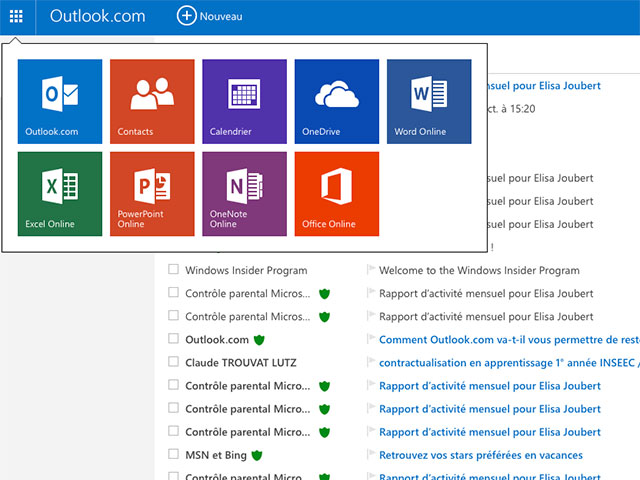640x480 pixels.
Task: Open the Excel Online tile
Action: tap(60, 194)
